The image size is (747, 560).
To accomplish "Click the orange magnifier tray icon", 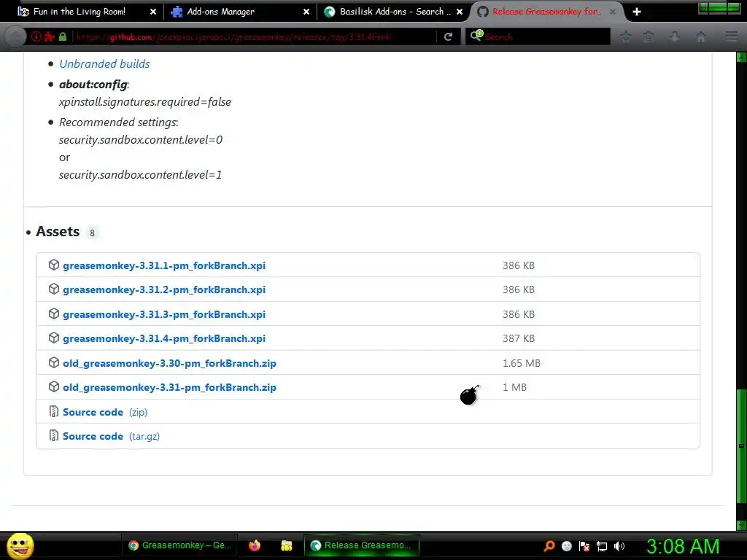I will coord(549,545).
